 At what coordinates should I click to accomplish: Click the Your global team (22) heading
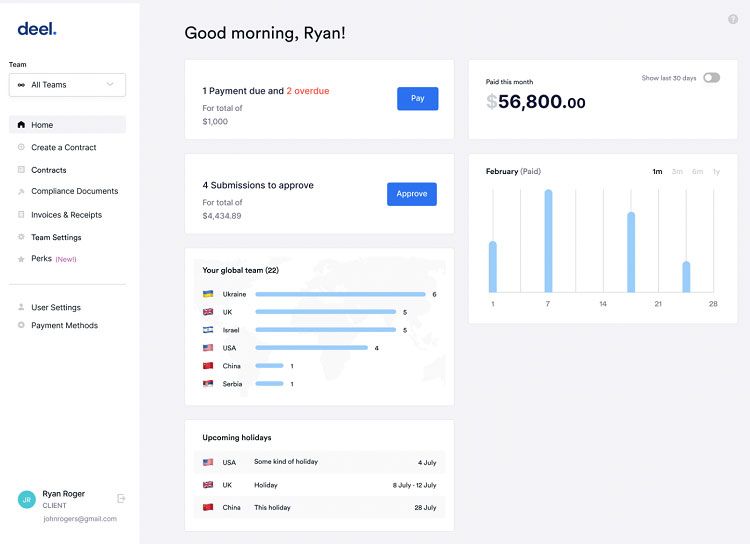(241, 270)
